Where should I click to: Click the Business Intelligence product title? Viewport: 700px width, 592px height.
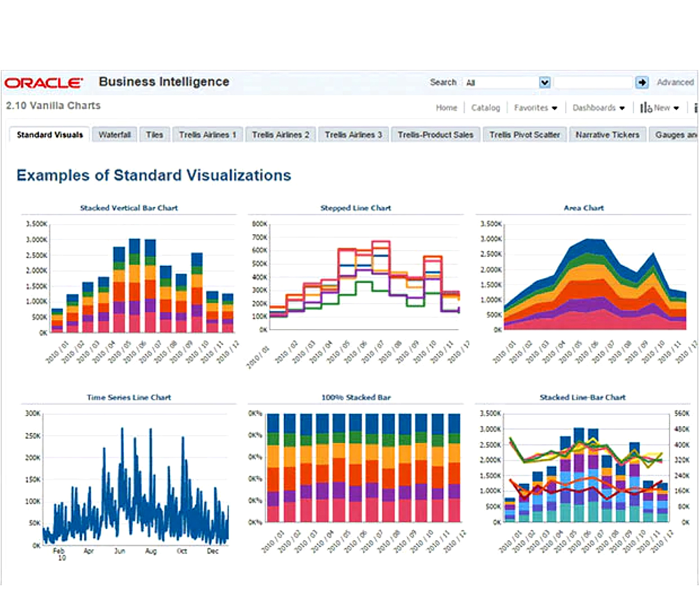click(x=164, y=82)
